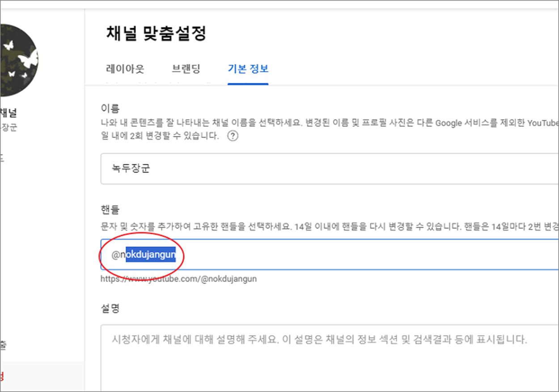The image size is (559, 392).
Task: Click the channel name field containing 녹두장군
Action: tap(330, 169)
